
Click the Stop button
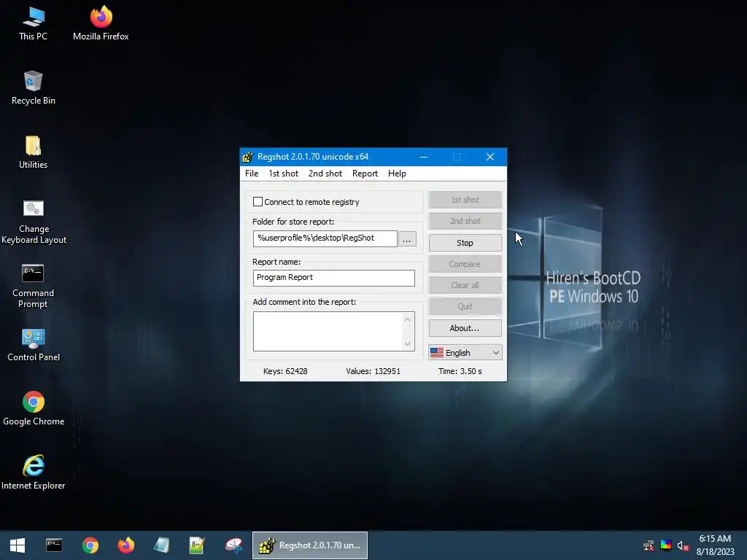pyautogui.click(x=465, y=243)
